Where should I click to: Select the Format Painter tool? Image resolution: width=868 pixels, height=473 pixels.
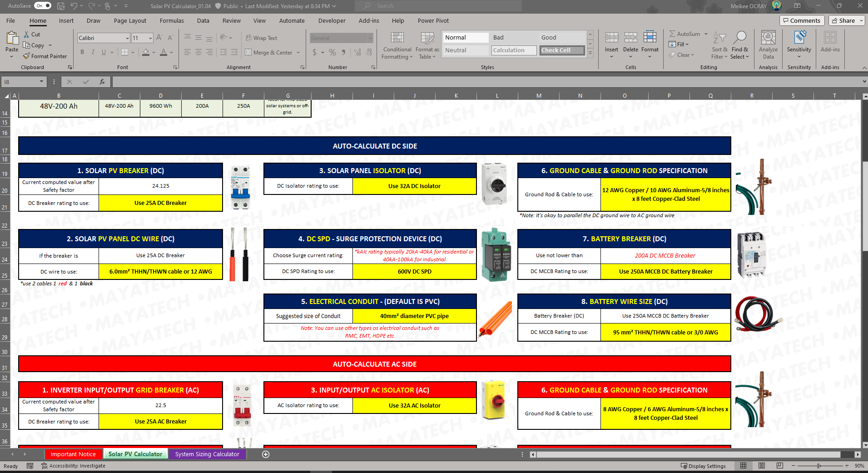(x=45, y=56)
